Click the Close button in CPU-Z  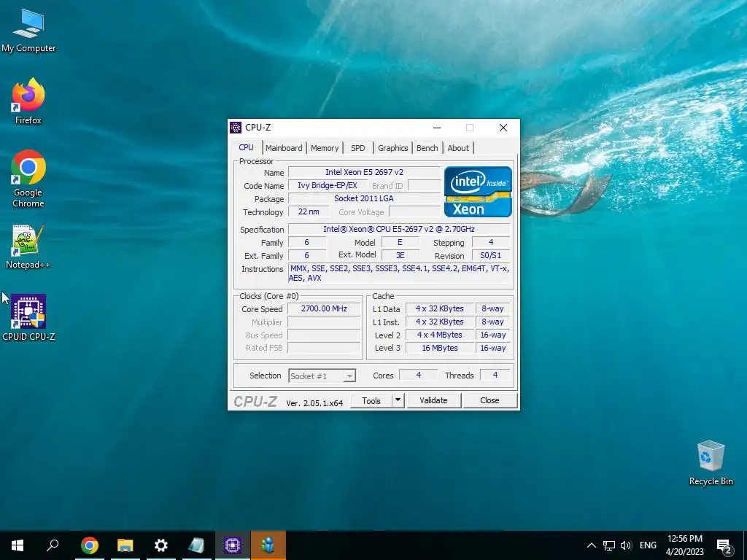point(489,400)
